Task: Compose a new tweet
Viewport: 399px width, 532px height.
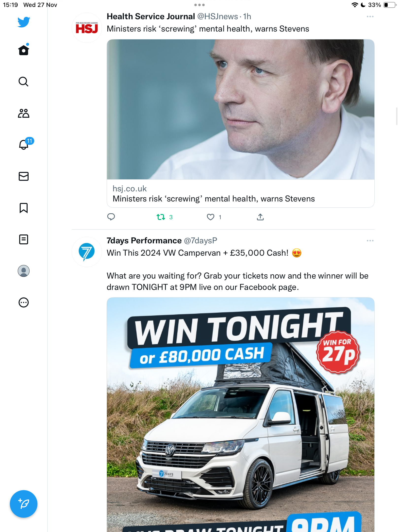Action: (24, 504)
